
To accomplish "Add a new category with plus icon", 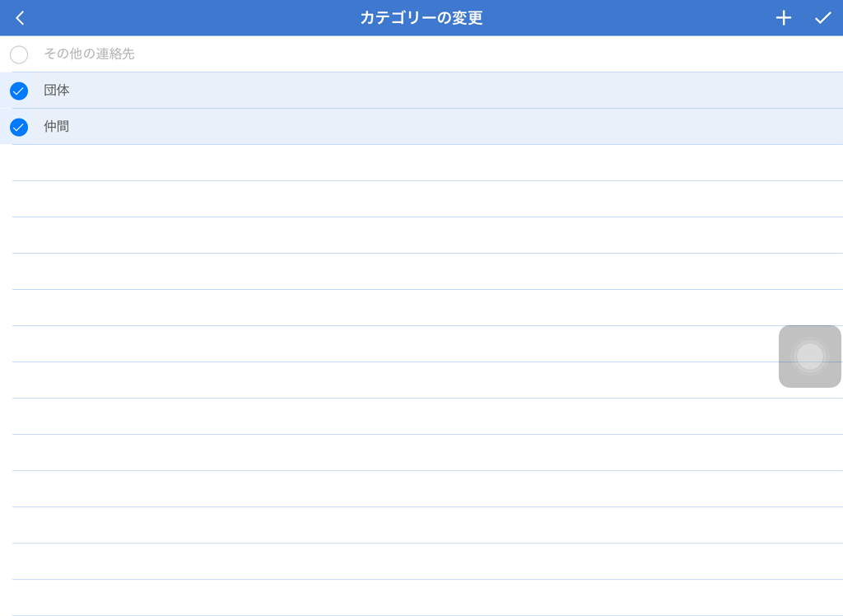I will [783, 18].
